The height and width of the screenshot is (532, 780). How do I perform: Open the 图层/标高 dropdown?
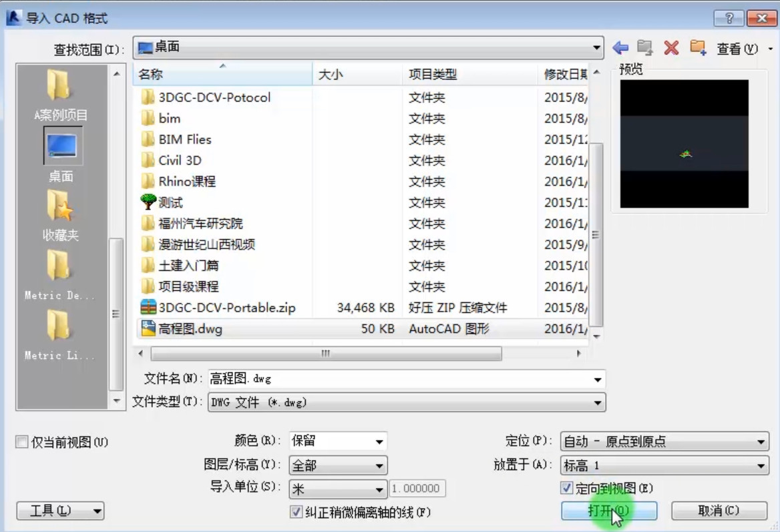click(x=339, y=465)
